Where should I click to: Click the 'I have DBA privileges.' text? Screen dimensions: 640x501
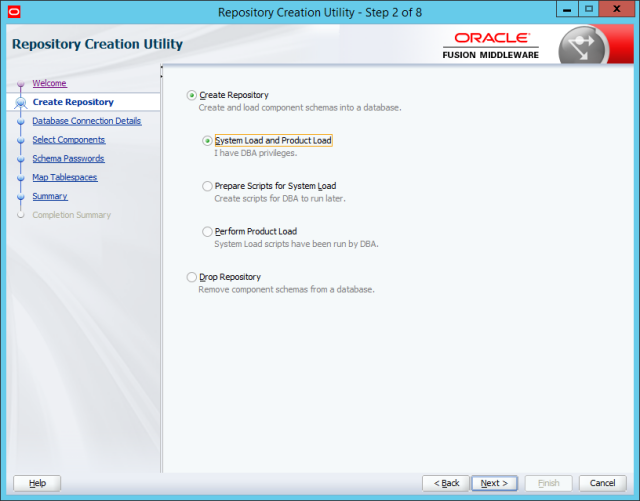point(256,153)
